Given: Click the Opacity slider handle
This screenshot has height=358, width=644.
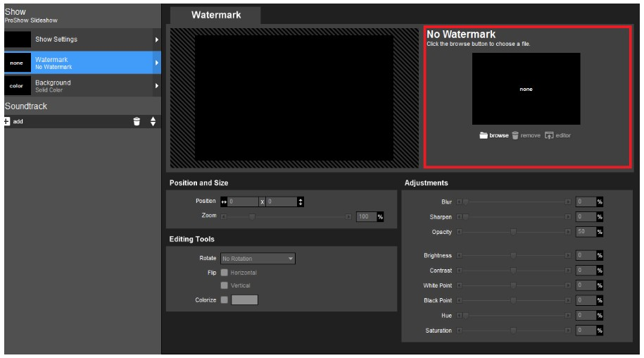Looking at the screenshot, I should (513, 232).
